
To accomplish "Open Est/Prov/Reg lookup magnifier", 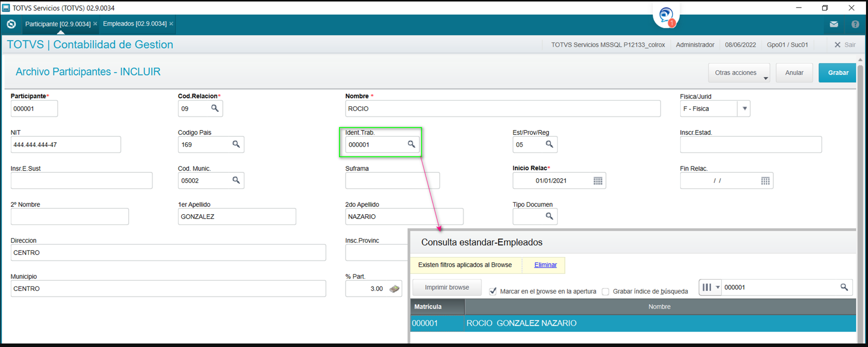I will tap(549, 144).
